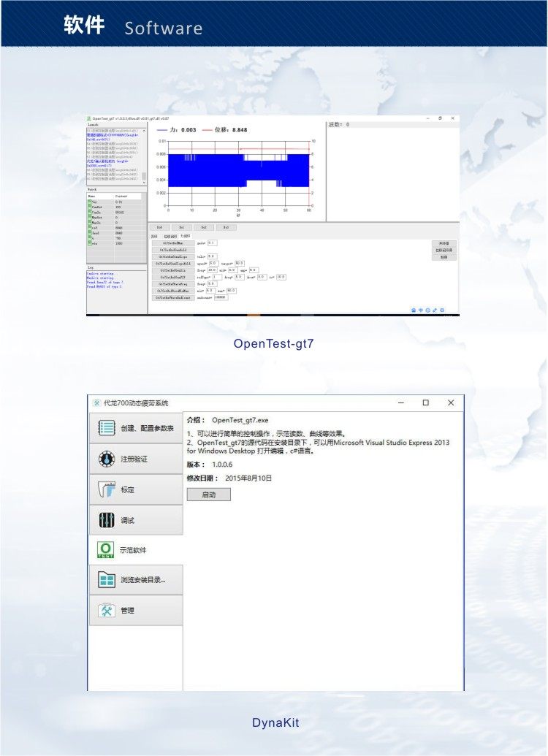The height and width of the screenshot is (756, 548).
Task: Click the 位移 reading 8.848
Action: point(239,130)
